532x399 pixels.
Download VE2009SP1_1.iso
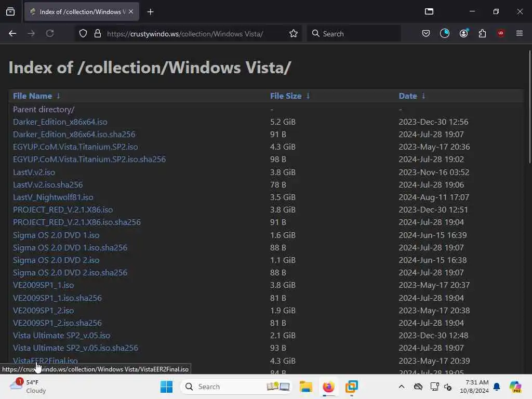click(x=44, y=285)
